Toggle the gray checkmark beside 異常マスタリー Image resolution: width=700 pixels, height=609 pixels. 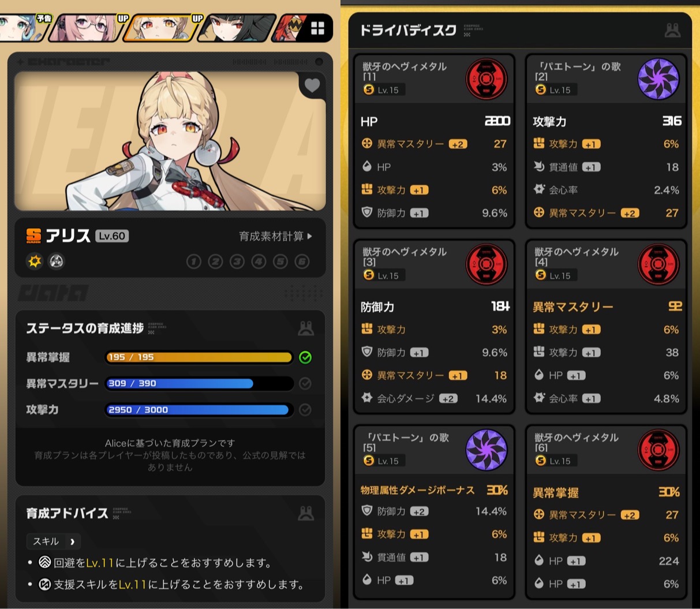pyautogui.click(x=305, y=383)
